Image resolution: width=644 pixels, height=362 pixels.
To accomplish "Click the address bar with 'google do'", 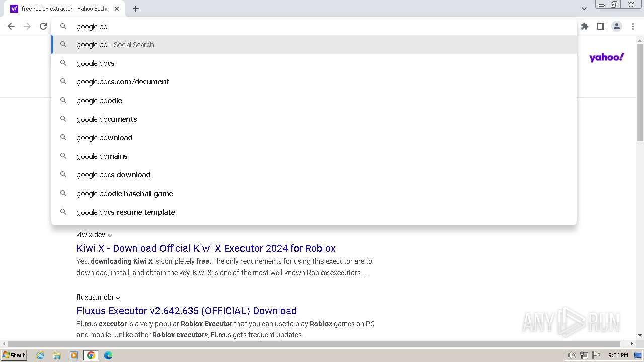I will pos(314,26).
